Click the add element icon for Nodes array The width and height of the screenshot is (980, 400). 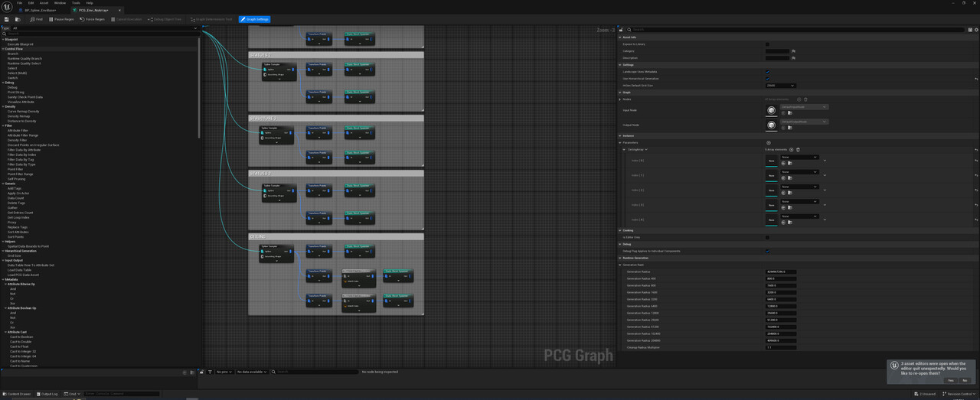[x=799, y=99]
